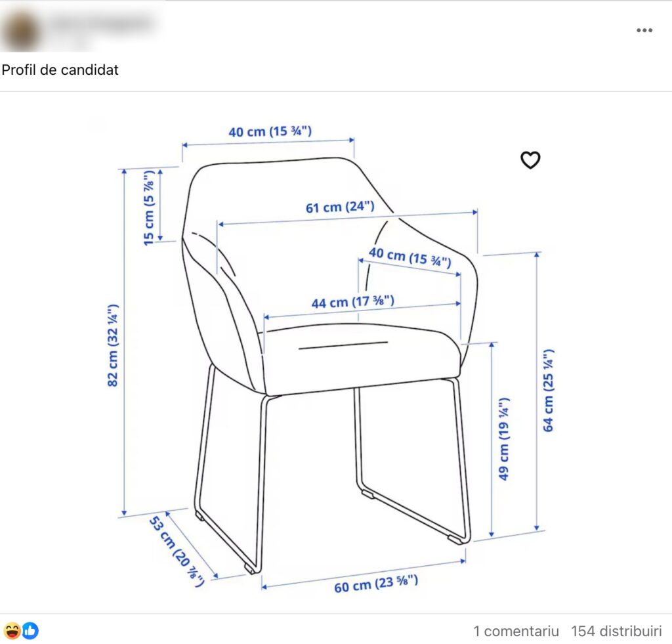The height and width of the screenshot is (644, 672).
Task: Click the laughing reaction emoji
Action: 12,631
